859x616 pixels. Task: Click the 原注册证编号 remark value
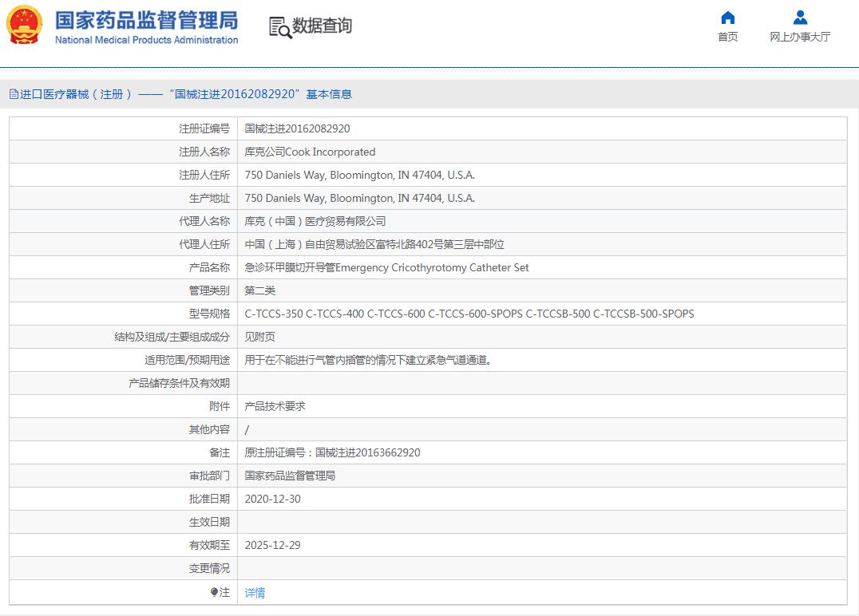[x=332, y=452]
